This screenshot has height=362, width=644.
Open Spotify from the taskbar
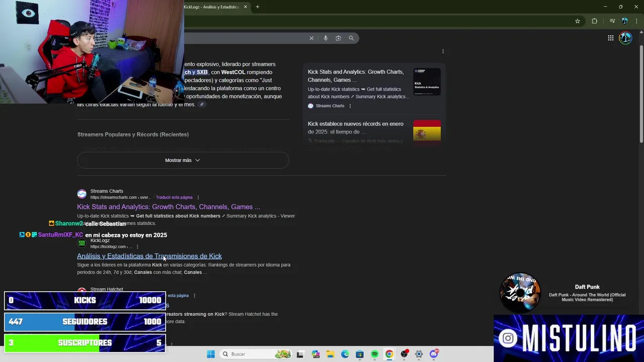pyautogui.click(x=375, y=354)
